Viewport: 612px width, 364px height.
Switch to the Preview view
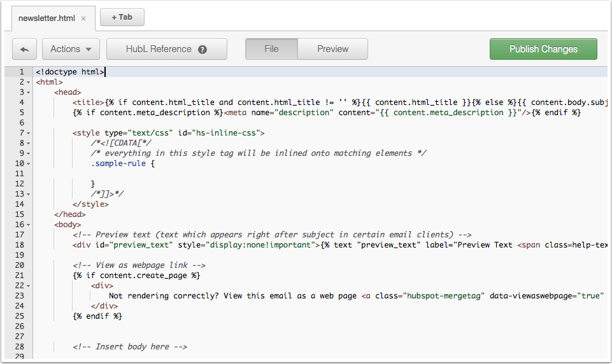332,49
